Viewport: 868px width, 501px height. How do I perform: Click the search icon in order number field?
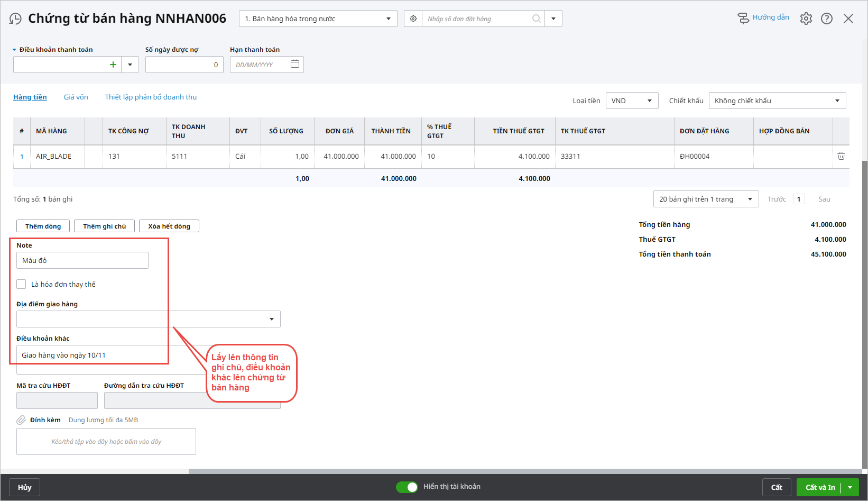pos(536,19)
